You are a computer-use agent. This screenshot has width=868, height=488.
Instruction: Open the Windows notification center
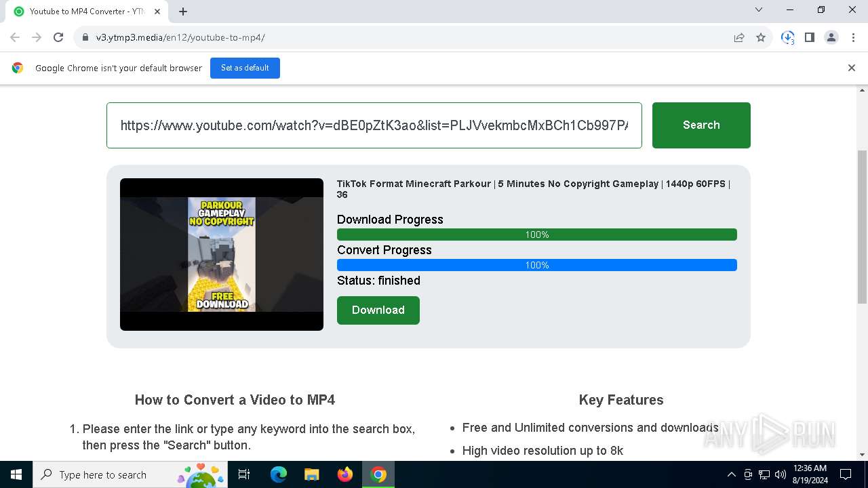tap(846, 474)
